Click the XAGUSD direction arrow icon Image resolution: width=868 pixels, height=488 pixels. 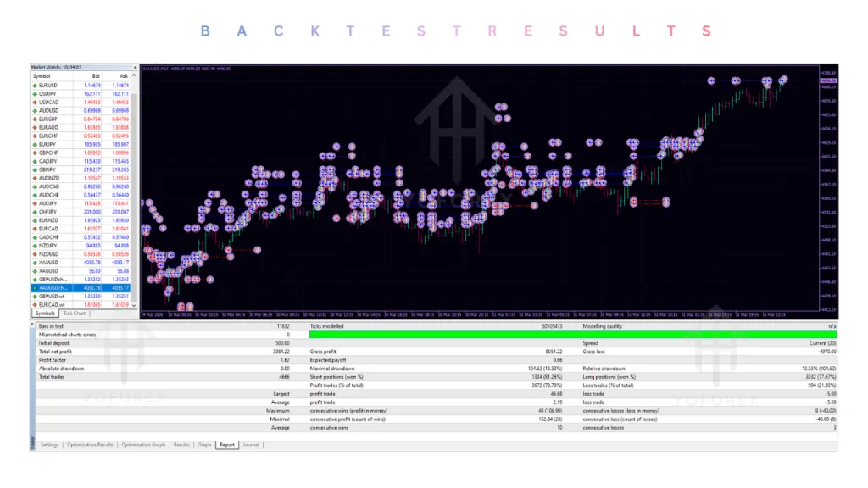pos(35,271)
